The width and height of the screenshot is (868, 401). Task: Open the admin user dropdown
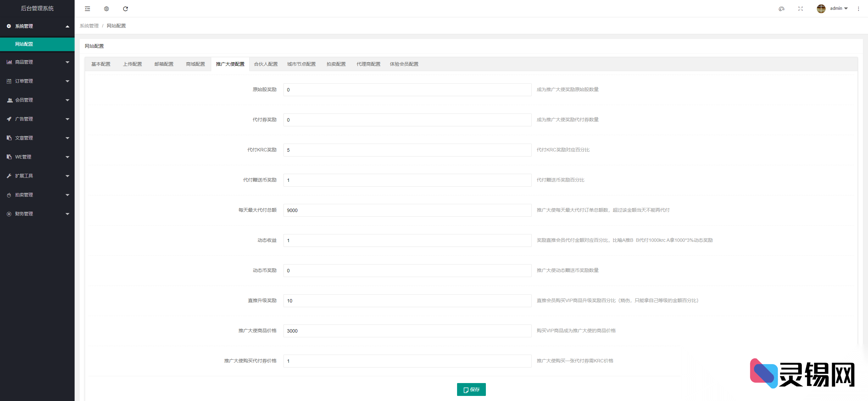[x=839, y=8]
